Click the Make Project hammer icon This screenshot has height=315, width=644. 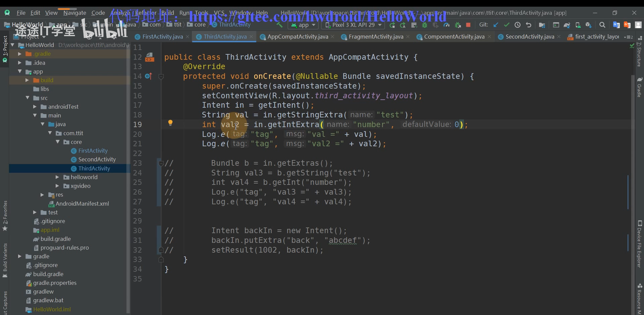(280, 25)
